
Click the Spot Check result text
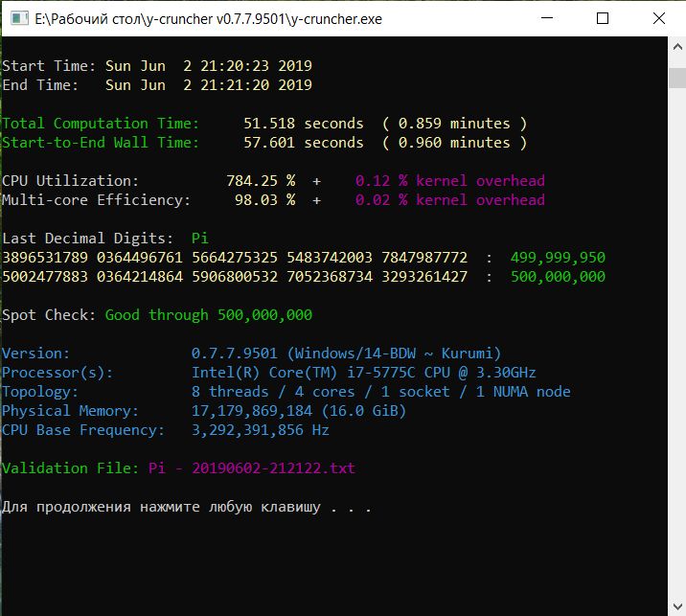(x=208, y=315)
